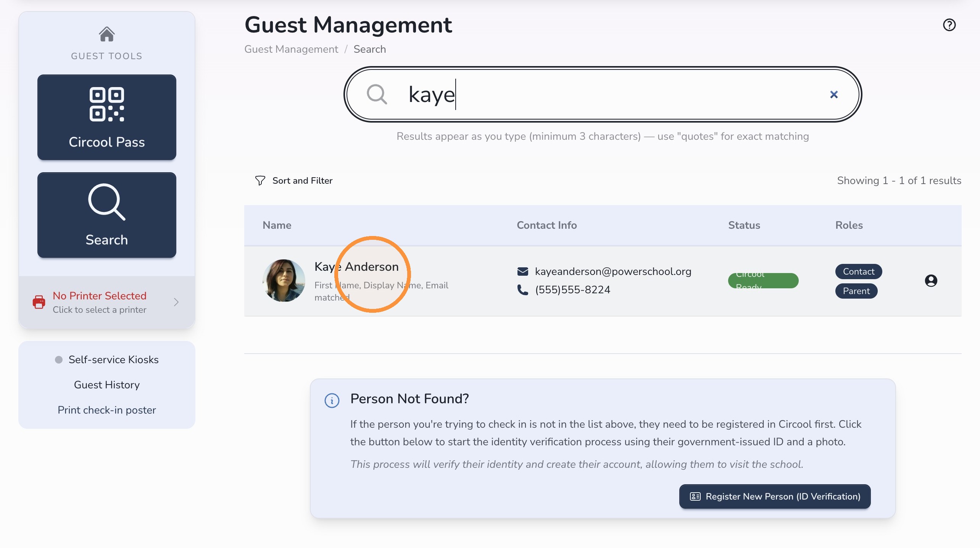
Task: Click the info icon beside Person Not Found
Action: 332,401
